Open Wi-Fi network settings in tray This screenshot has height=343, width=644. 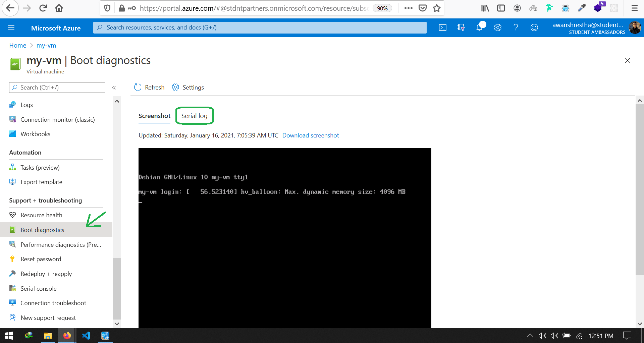(579, 336)
